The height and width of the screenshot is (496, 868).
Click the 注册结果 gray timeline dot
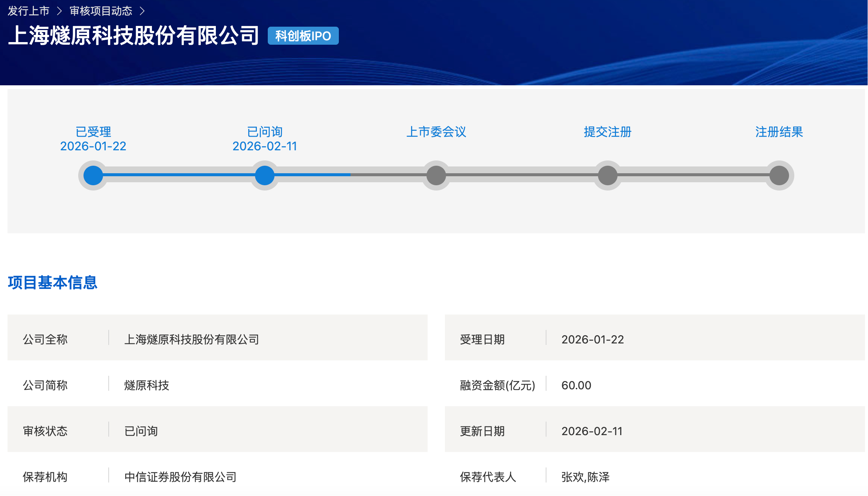coord(779,175)
